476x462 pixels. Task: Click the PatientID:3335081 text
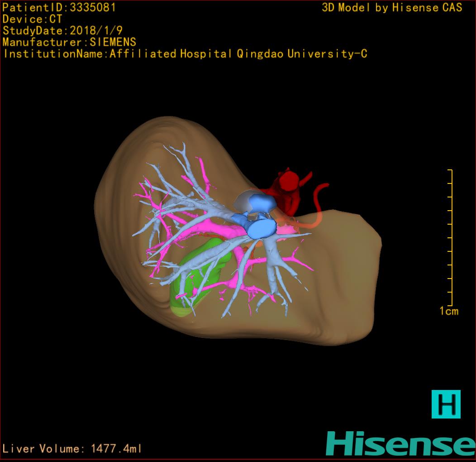pos(59,8)
